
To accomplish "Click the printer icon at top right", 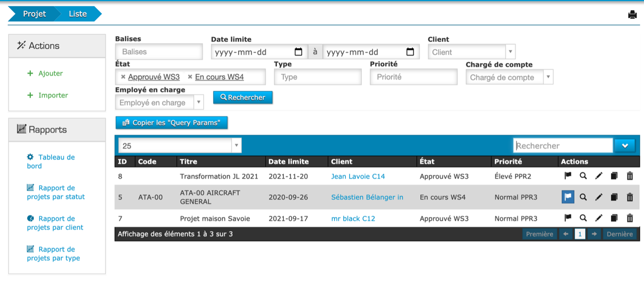I will point(632,15).
